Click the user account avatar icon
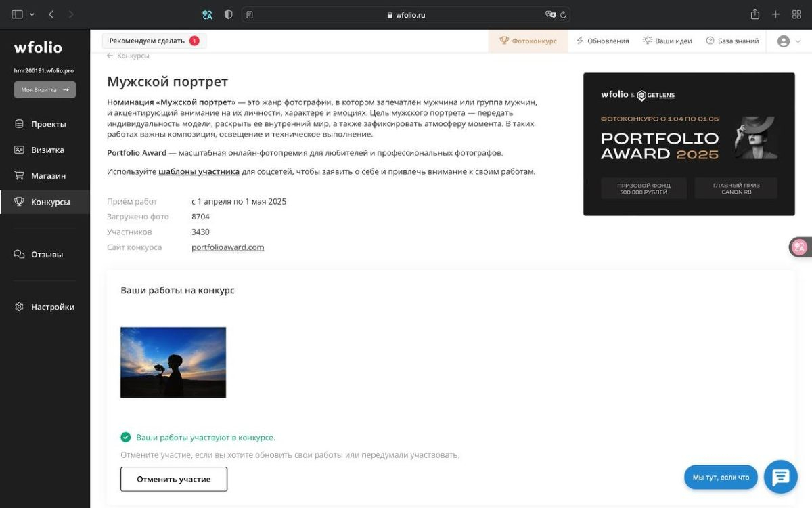The height and width of the screenshot is (508, 812). click(784, 41)
